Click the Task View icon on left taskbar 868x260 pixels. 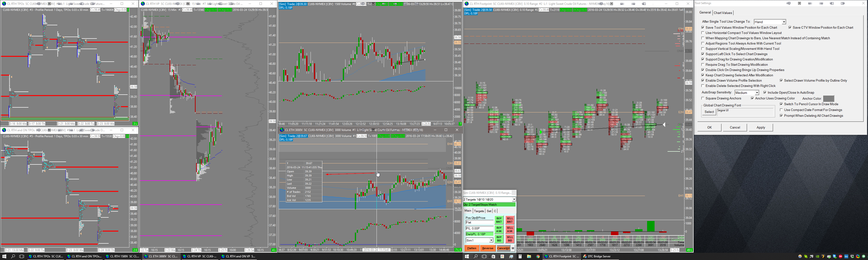click(22, 256)
